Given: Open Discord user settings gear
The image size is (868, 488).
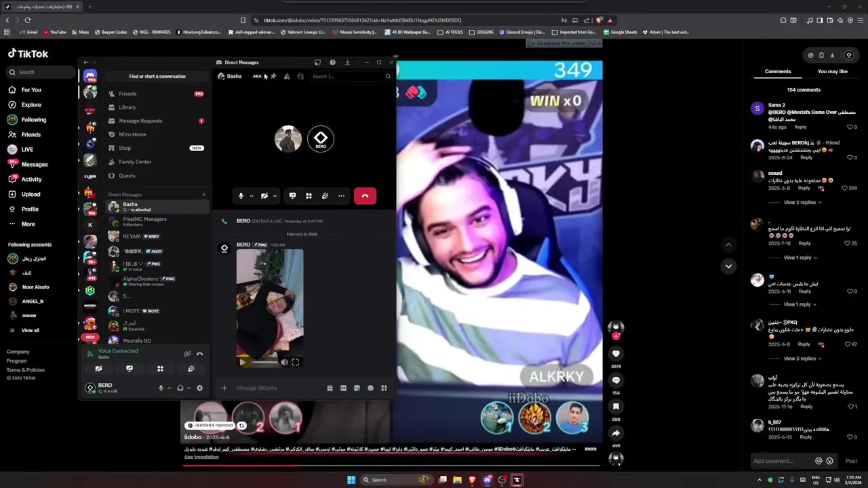Looking at the screenshot, I should 199,388.
